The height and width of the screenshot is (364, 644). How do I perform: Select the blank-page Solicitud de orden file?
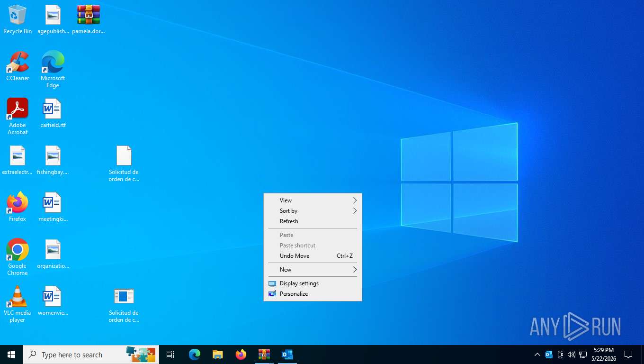coord(124,164)
